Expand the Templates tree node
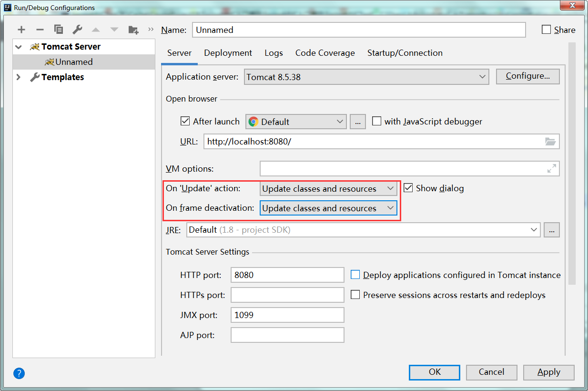Image resolution: width=588 pixels, height=391 pixels. pos(19,77)
